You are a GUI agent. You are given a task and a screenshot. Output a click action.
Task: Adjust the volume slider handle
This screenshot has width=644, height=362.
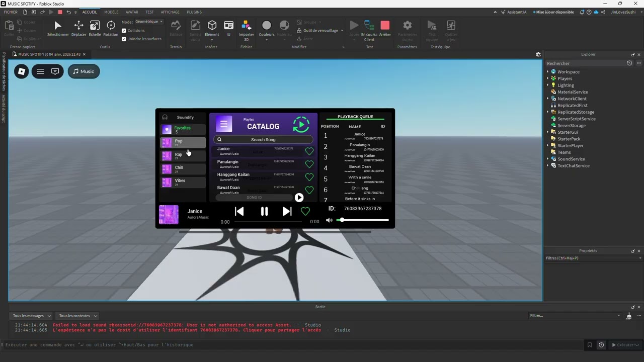(342, 220)
